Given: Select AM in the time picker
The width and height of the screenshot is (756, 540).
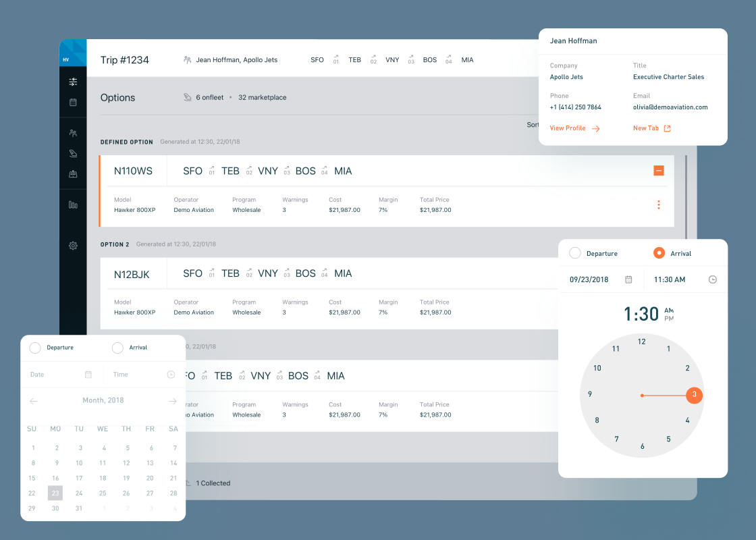Looking at the screenshot, I should (669, 310).
